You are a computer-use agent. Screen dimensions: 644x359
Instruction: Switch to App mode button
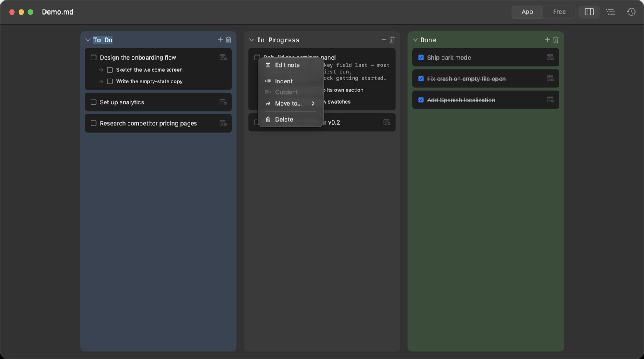tap(527, 12)
